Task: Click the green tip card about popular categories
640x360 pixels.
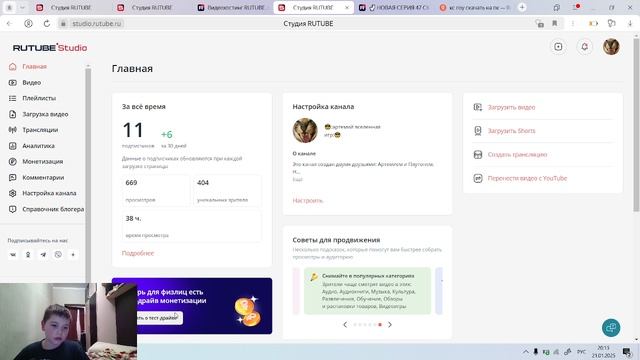Action: 367,291
